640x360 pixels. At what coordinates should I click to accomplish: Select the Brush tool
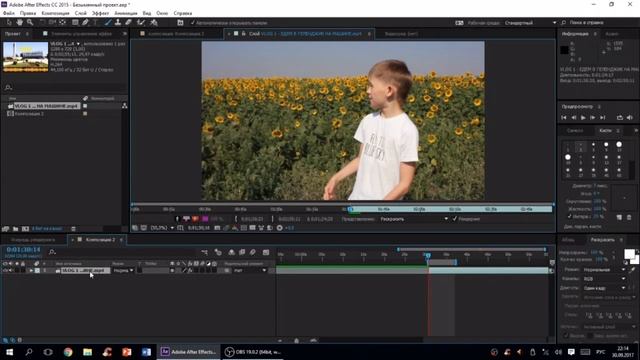[x=108, y=22]
